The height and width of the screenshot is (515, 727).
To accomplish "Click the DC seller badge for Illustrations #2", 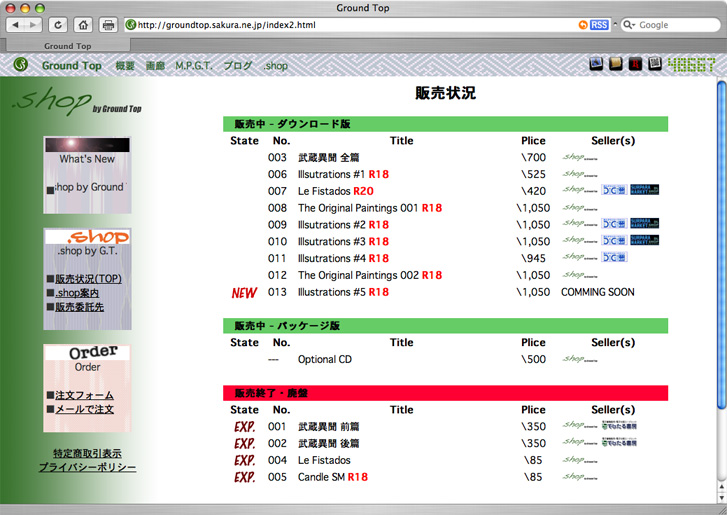I will tap(614, 223).
